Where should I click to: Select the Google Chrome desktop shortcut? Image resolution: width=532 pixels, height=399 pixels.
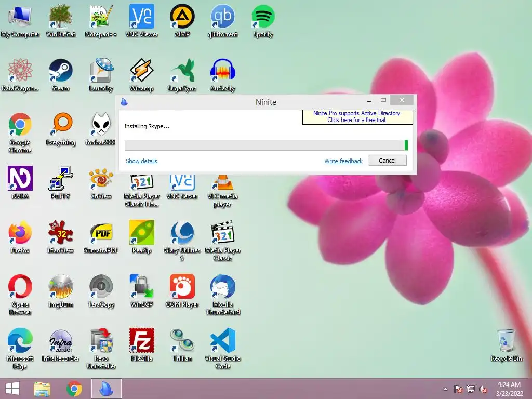coord(20,132)
